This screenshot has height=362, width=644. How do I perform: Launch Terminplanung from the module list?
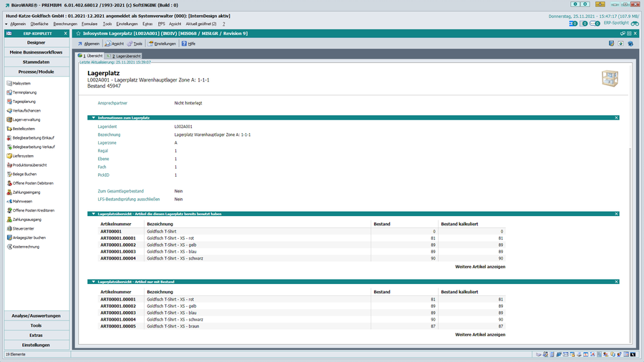click(x=24, y=92)
